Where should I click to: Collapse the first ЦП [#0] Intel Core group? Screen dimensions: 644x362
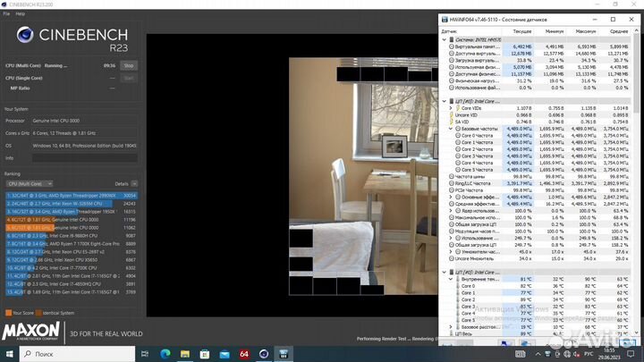coord(444,101)
